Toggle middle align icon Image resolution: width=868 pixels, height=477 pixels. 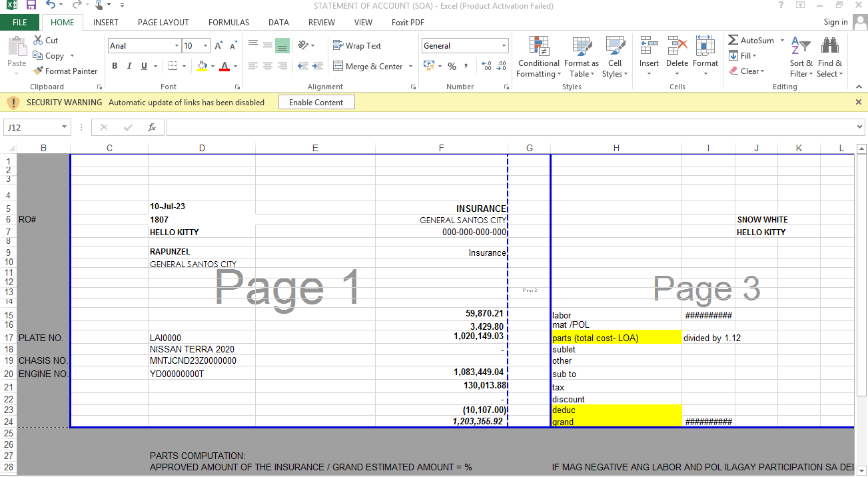[268, 45]
